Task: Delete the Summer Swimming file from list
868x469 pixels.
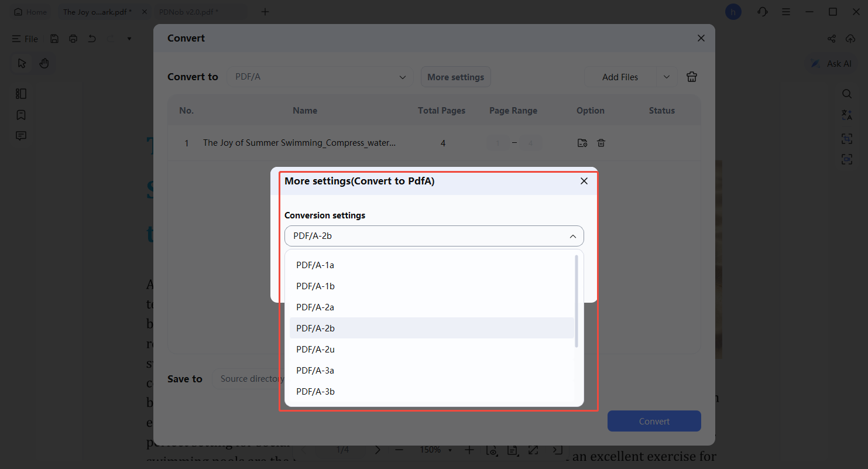Action: [601, 142]
